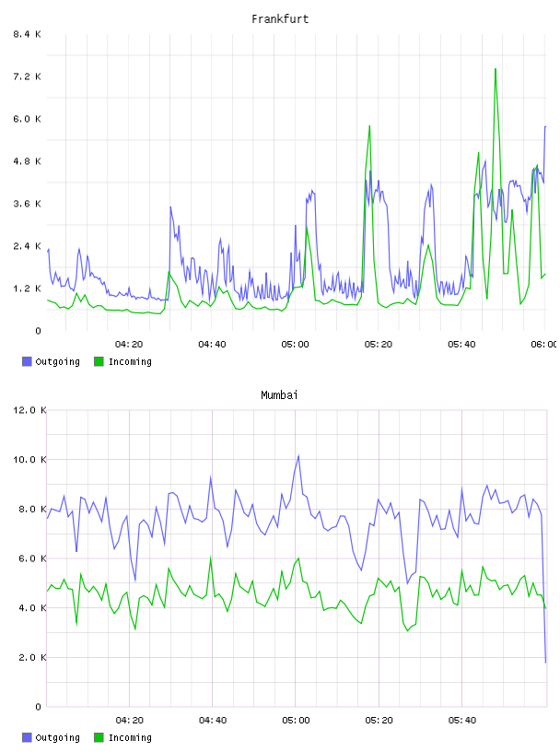Click Mumbai 12.0 K axis label

point(29,410)
